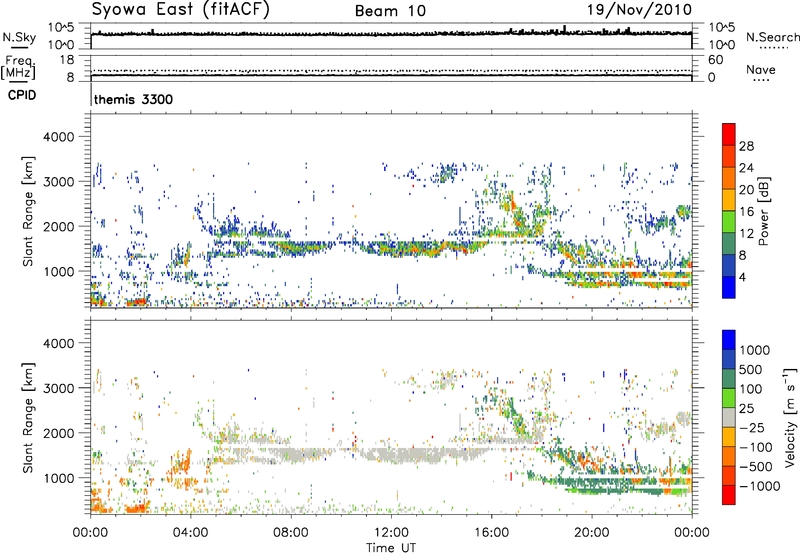This screenshot has height=554, width=800.
Task: Click the 'themis 3300' CPID text
Action: click(x=134, y=99)
